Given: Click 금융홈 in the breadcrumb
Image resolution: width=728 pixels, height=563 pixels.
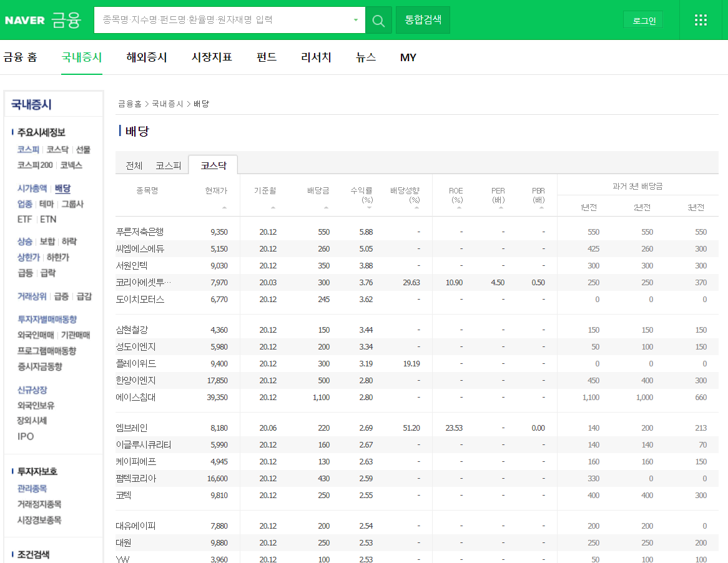Looking at the screenshot, I should click(x=129, y=104).
